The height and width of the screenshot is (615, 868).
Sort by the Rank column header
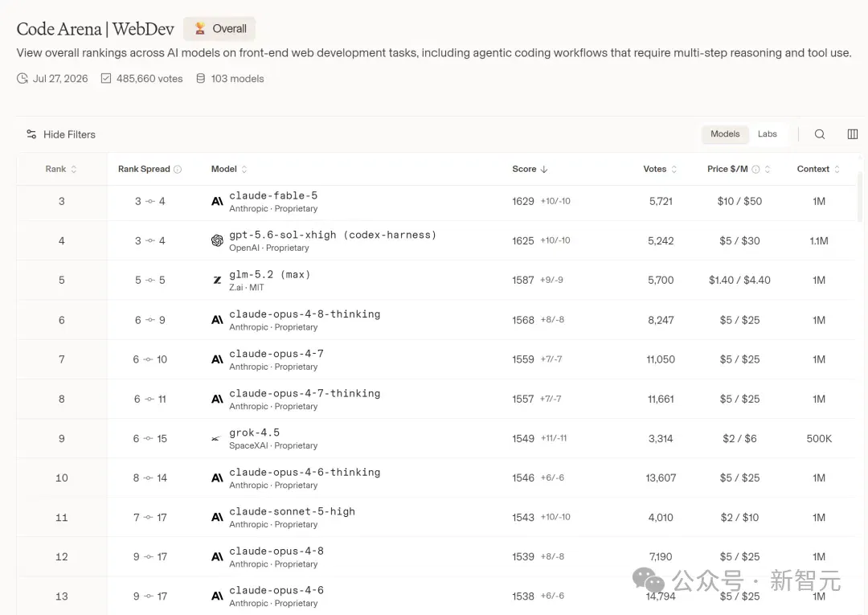pos(61,169)
